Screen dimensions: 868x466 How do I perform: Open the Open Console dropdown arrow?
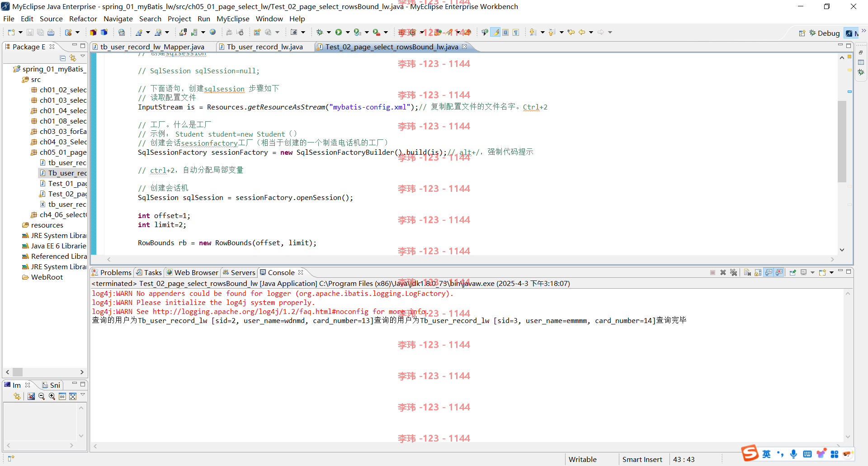831,272
